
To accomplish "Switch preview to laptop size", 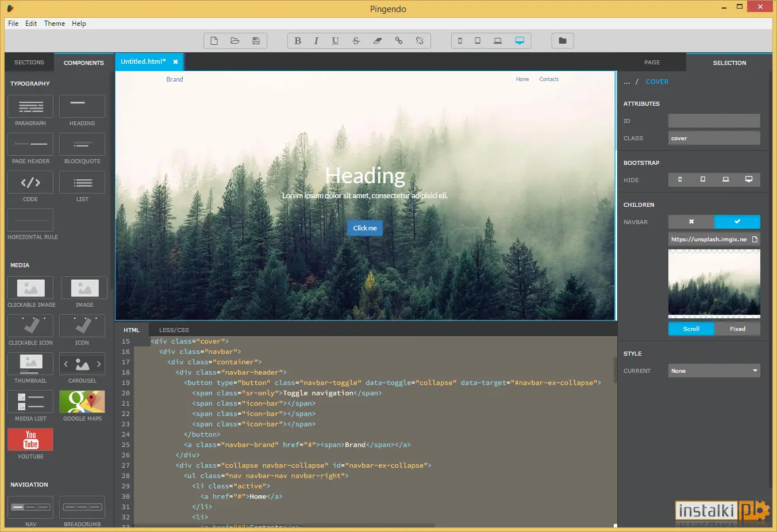I will coord(498,41).
